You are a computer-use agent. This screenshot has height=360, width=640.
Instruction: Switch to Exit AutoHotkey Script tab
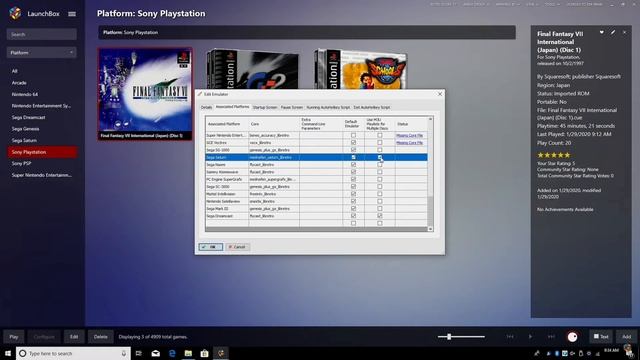tap(372, 107)
